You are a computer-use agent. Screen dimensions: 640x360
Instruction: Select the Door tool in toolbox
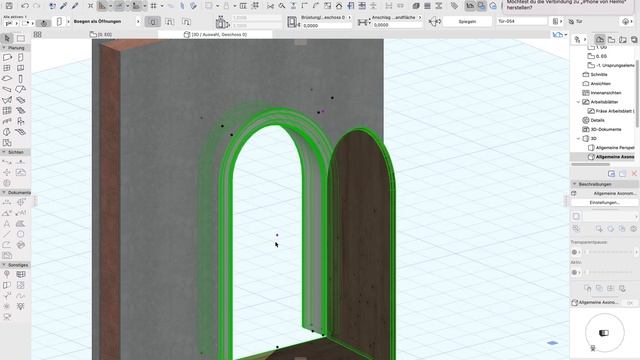click(x=20, y=58)
